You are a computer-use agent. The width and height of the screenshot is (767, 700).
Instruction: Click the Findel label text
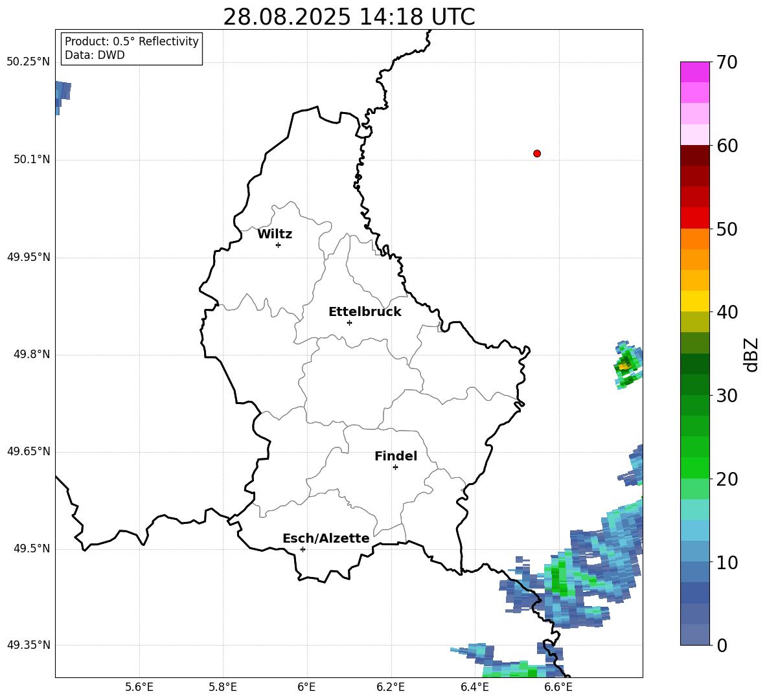396,457
